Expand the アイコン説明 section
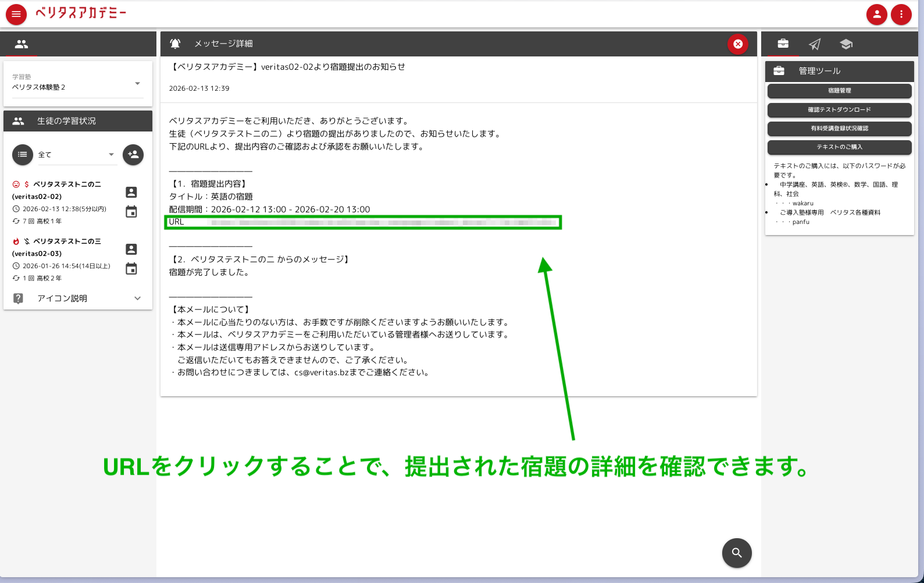Screen dimensions: 924x583 pos(77,298)
